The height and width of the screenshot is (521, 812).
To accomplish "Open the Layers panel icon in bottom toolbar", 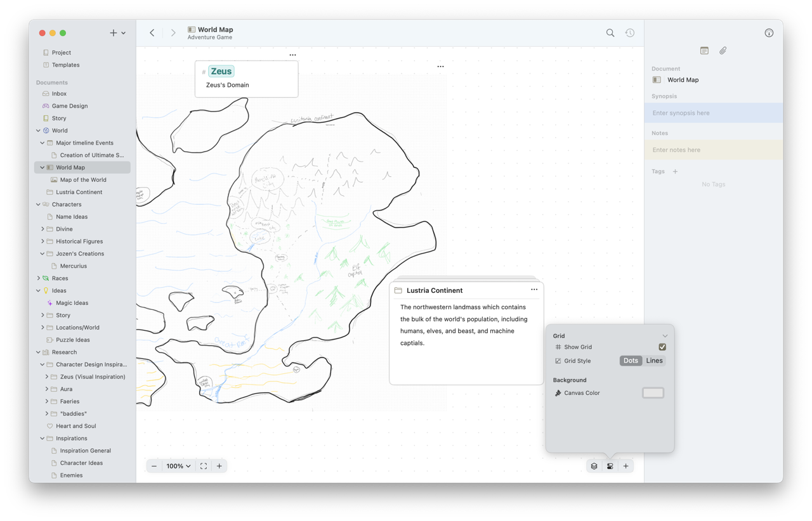I will tap(593, 466).
